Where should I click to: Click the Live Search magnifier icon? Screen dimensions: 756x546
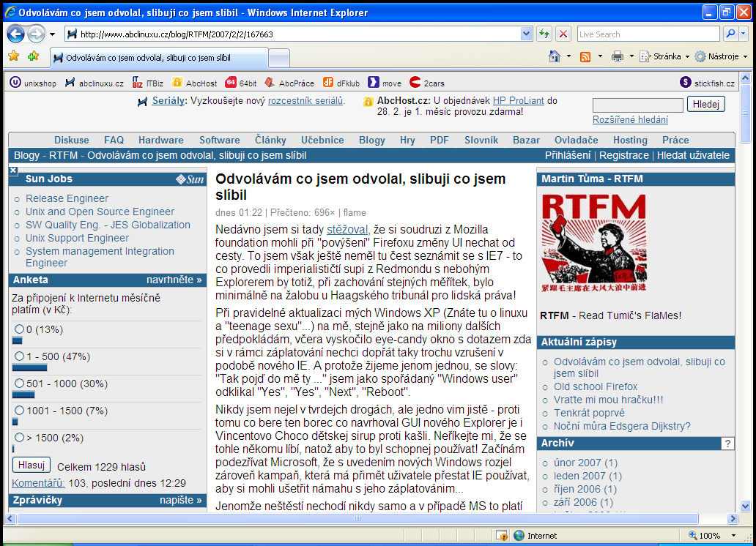point(730,34)
